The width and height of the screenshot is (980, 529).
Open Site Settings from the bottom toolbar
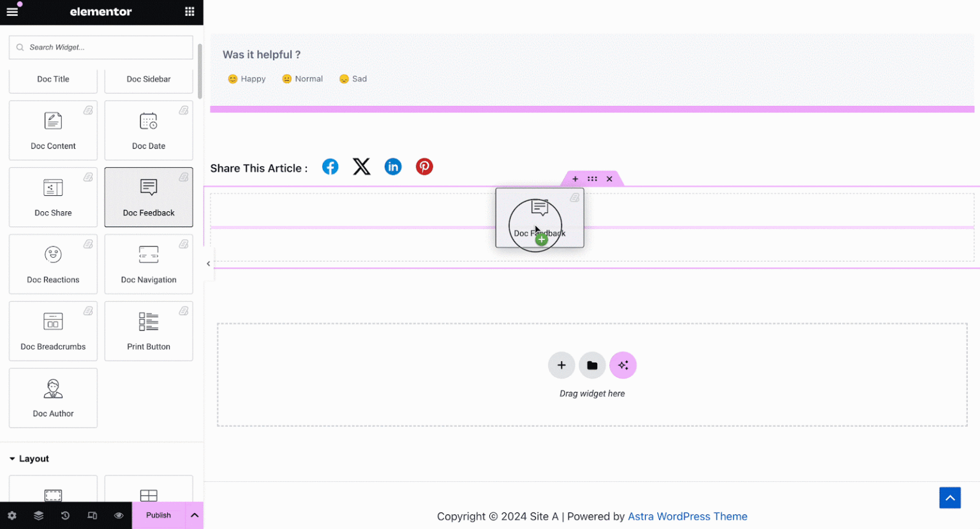12,515
